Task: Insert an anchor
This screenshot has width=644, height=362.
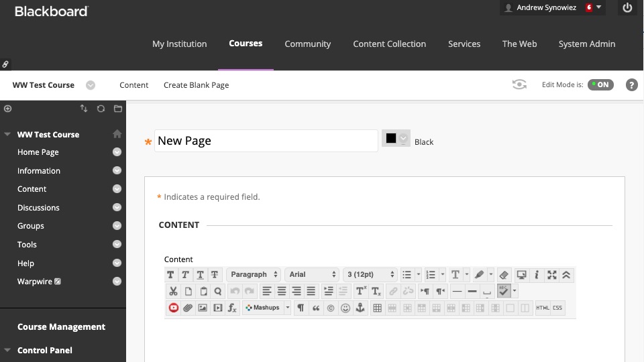Action: pos(360,308)
